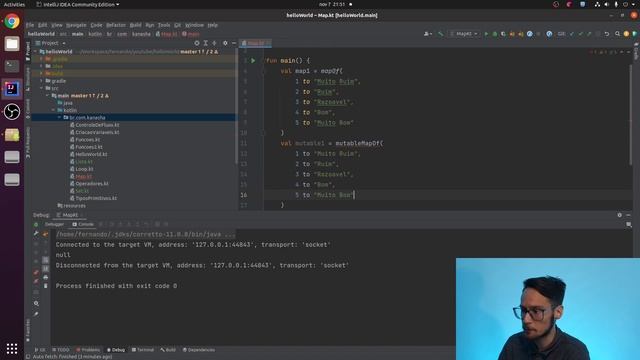Open the Terminal tool window button

[x=143, y=350]
